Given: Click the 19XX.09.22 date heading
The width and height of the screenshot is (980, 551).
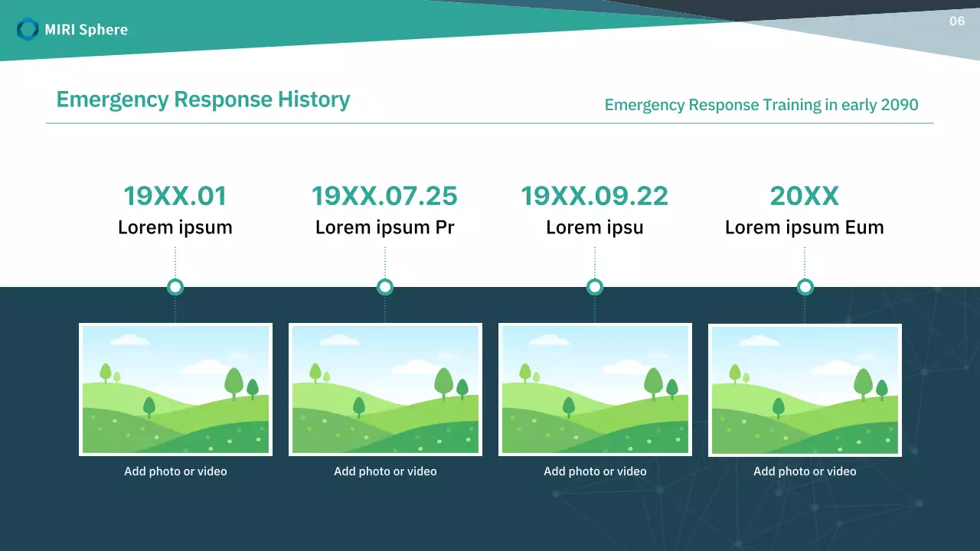Looking at the screenshot, I should coord(595,197).
